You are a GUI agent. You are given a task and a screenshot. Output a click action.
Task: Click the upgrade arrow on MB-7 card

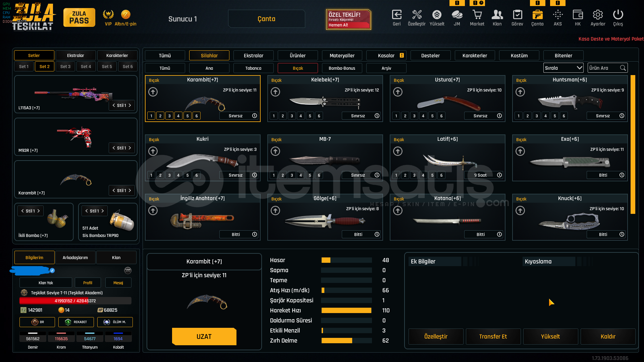pos(275,151)
